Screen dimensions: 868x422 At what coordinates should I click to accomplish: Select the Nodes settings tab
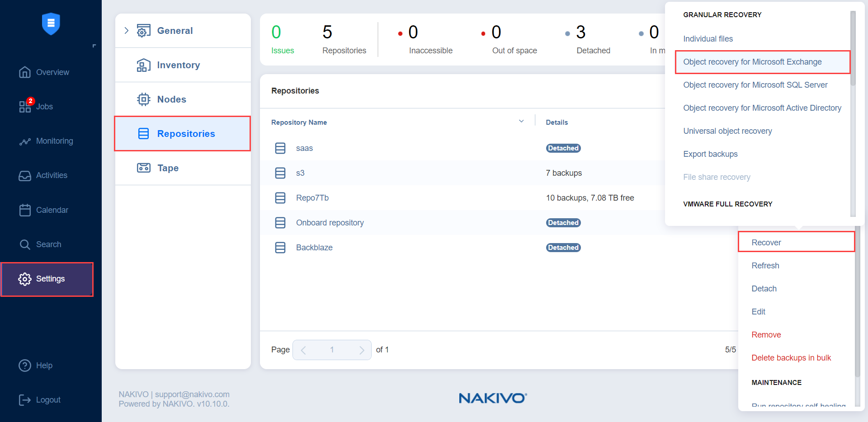click(x=183, y=99)
